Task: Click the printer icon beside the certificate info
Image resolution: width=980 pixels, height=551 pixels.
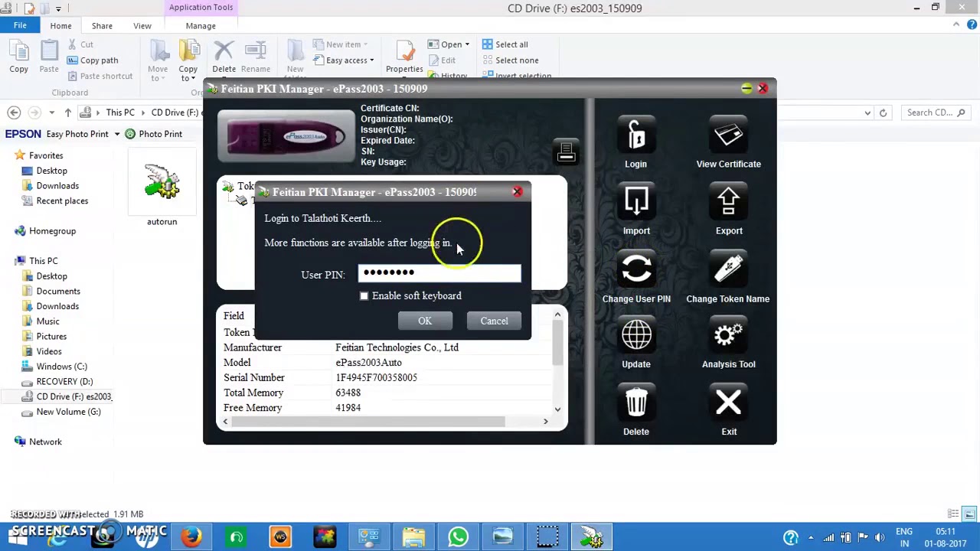Action: click(566, 152)
